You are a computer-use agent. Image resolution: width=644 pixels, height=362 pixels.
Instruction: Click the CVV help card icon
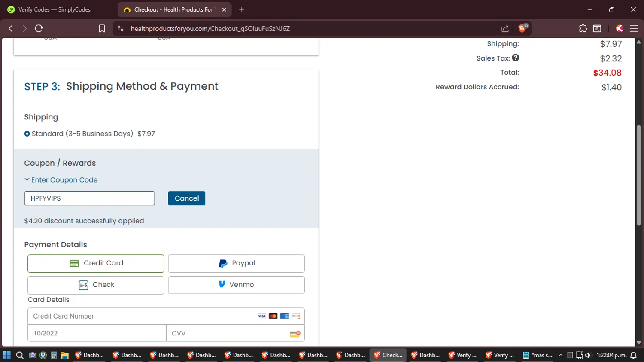[x=295, y=334]
